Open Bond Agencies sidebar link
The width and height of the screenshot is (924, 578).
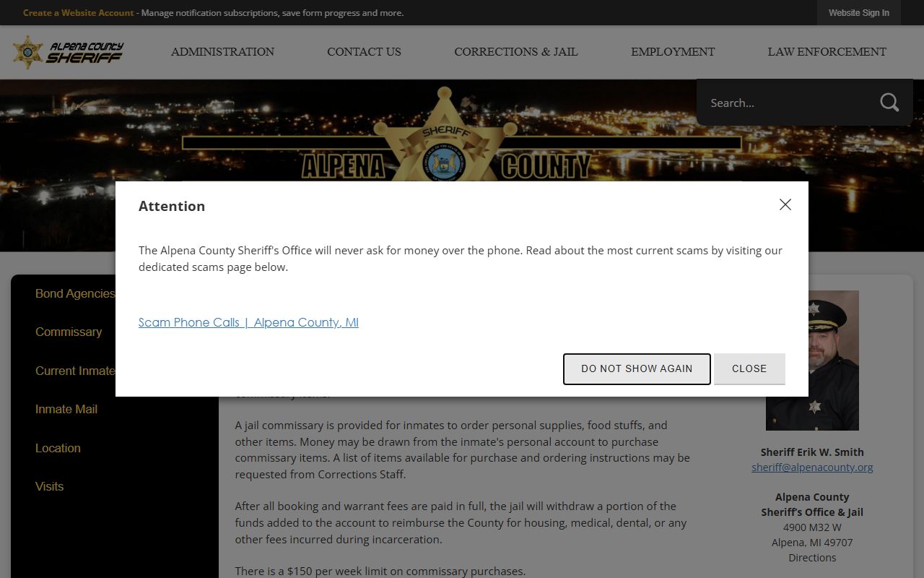point(75,293)
